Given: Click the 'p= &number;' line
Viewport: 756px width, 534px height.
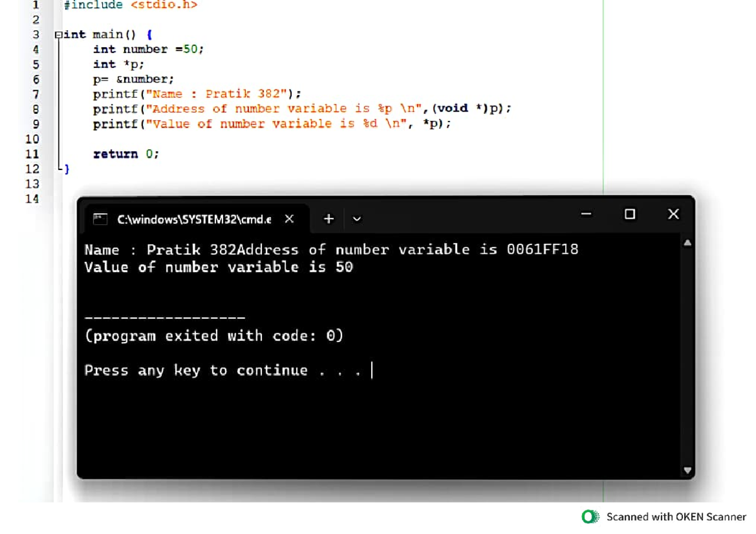Looking at the screenshot, I should pos(134,79).
